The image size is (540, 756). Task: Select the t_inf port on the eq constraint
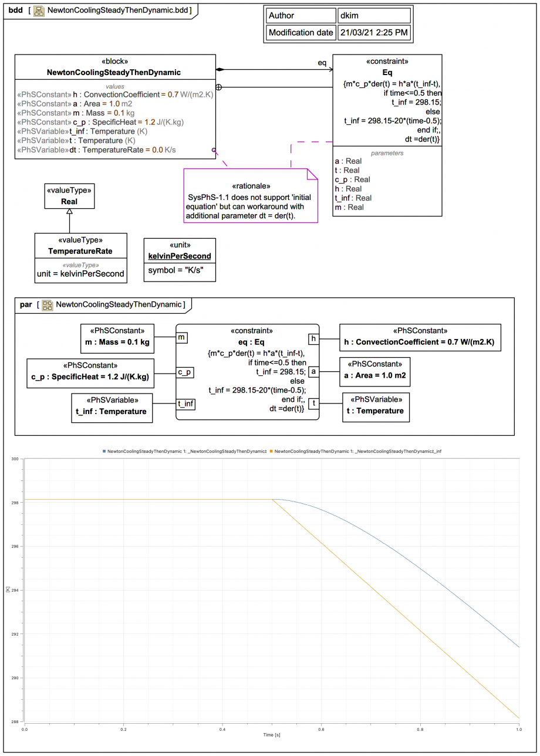click(x=186, y=403)
